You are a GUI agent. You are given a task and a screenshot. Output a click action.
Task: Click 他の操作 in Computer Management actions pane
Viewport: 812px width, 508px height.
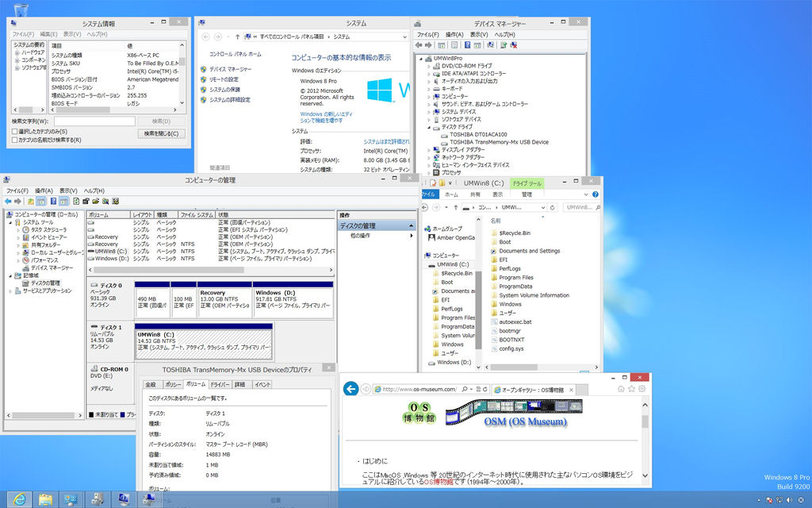click(361, 236)
